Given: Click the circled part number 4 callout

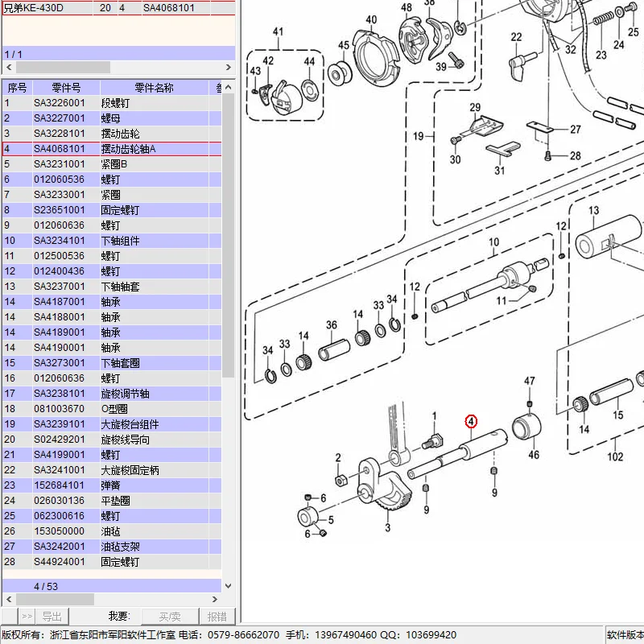Looking at the screenshot, I should point(471,421).
